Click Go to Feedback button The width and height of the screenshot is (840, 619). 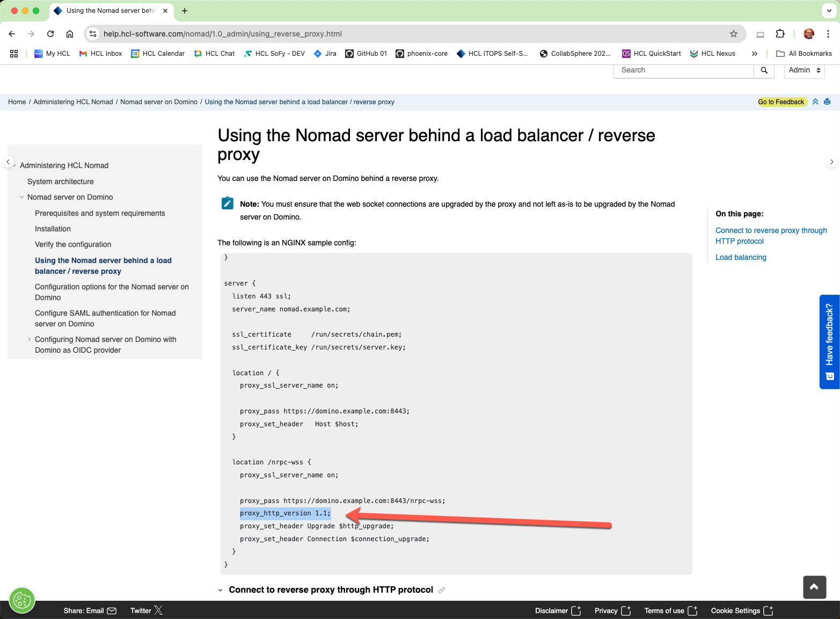pyautogui.click(x=781, y=102)
